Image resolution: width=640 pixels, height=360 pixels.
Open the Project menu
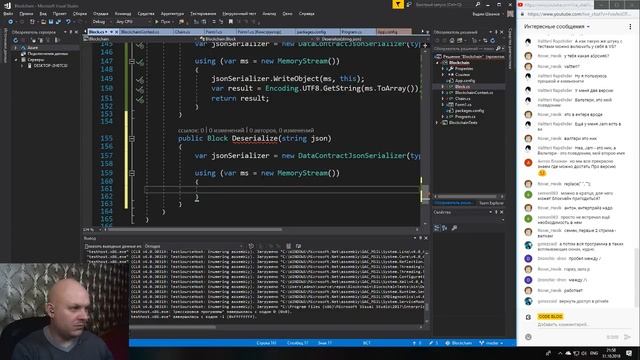point(59,14)
